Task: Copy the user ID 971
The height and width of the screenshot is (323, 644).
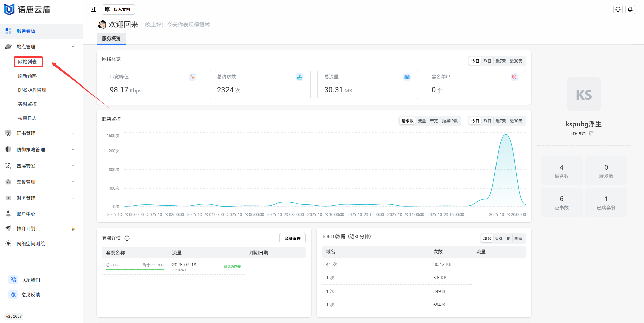Action: 592,134
